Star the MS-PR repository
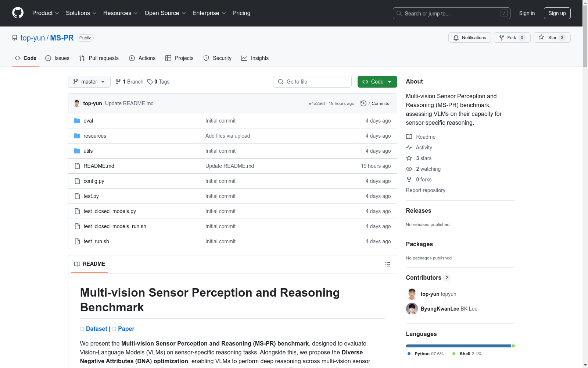This screenshot has width=588, height=368. pos(552,38)
